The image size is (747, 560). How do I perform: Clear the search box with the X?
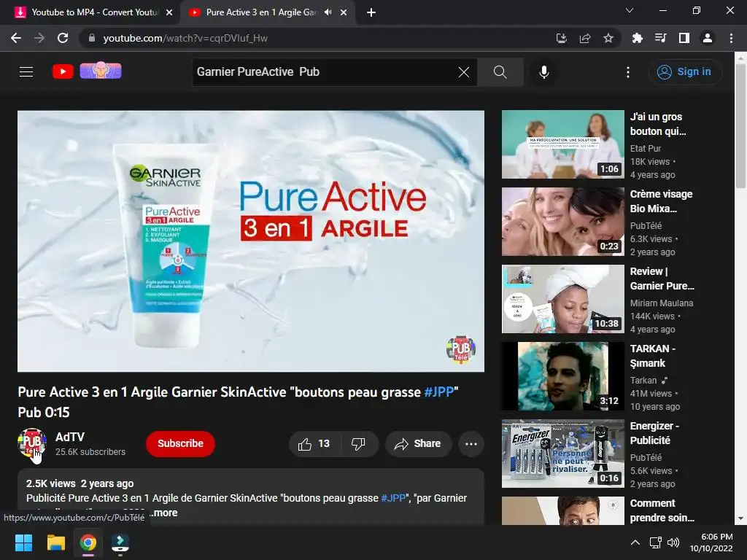click(x=463, y=72)
